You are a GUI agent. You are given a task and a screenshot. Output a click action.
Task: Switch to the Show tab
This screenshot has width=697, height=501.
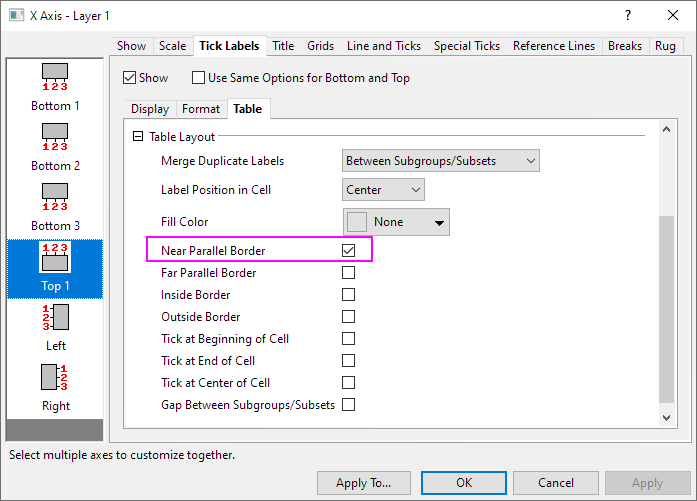(131, 46)
